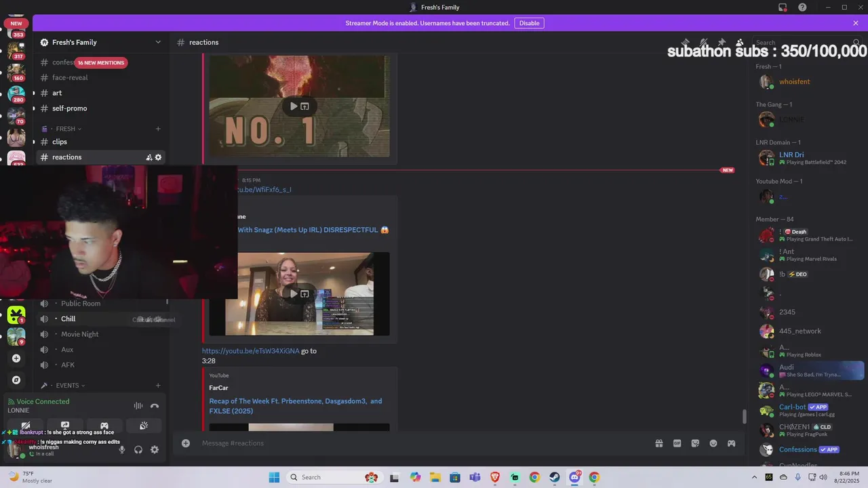Open Audi member profile
The width and height of the screenshot is (868, 488).
(810, 371)
